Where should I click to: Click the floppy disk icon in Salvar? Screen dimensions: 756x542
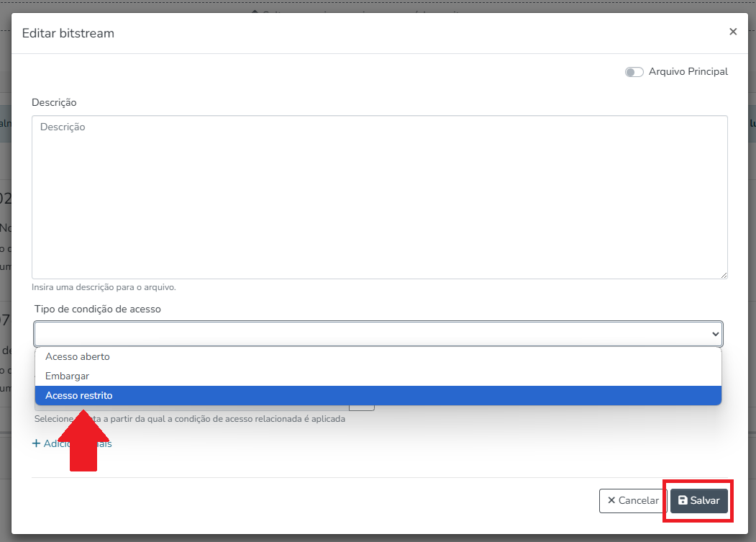click(683, 500)
